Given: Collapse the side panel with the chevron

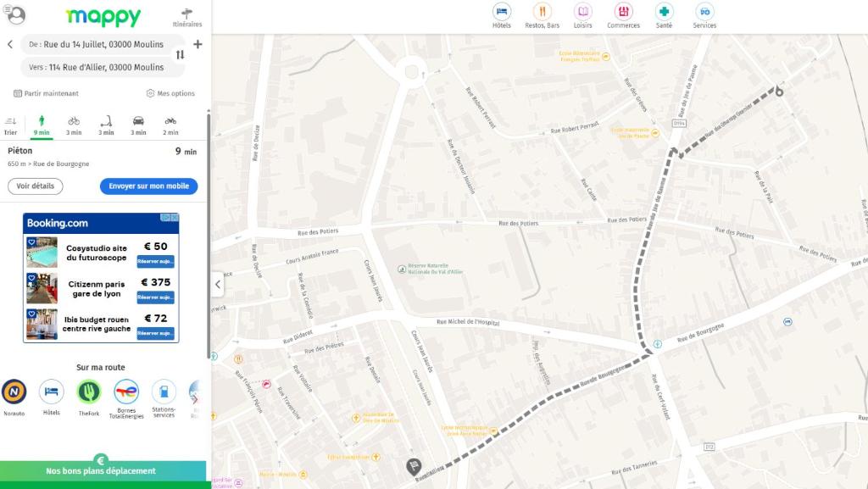Looking at the screenshot, I should click(218, 284).
